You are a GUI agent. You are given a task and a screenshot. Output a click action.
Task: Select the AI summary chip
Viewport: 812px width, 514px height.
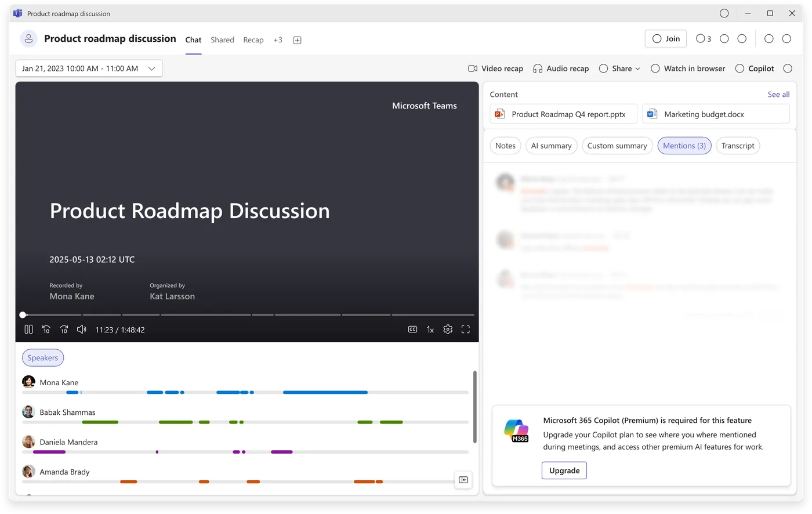click(x=551, y=146)
